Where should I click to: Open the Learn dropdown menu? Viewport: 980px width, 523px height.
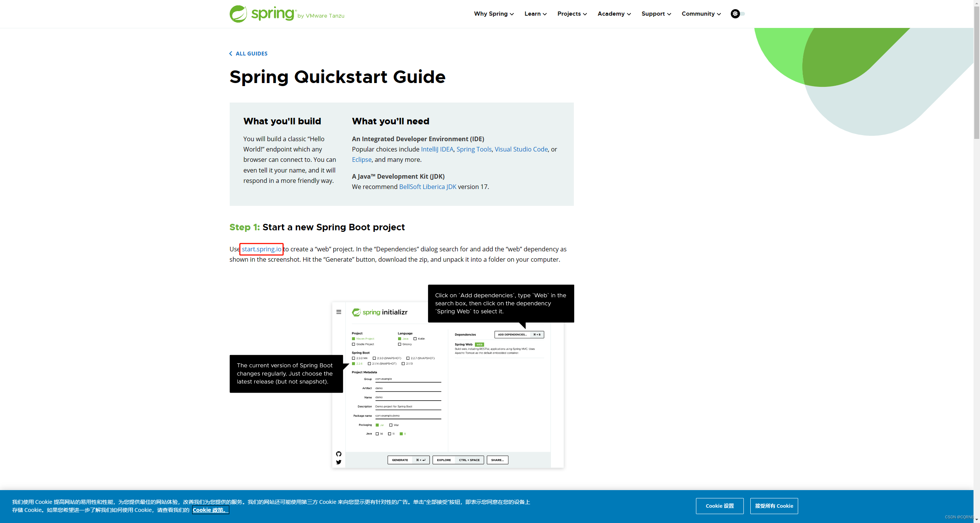click(536, 14)
